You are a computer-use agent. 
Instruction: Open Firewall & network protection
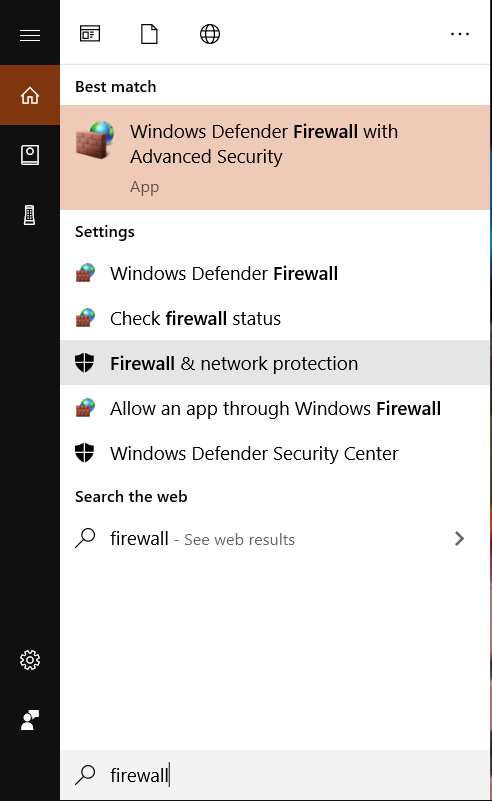click(275, 363)
